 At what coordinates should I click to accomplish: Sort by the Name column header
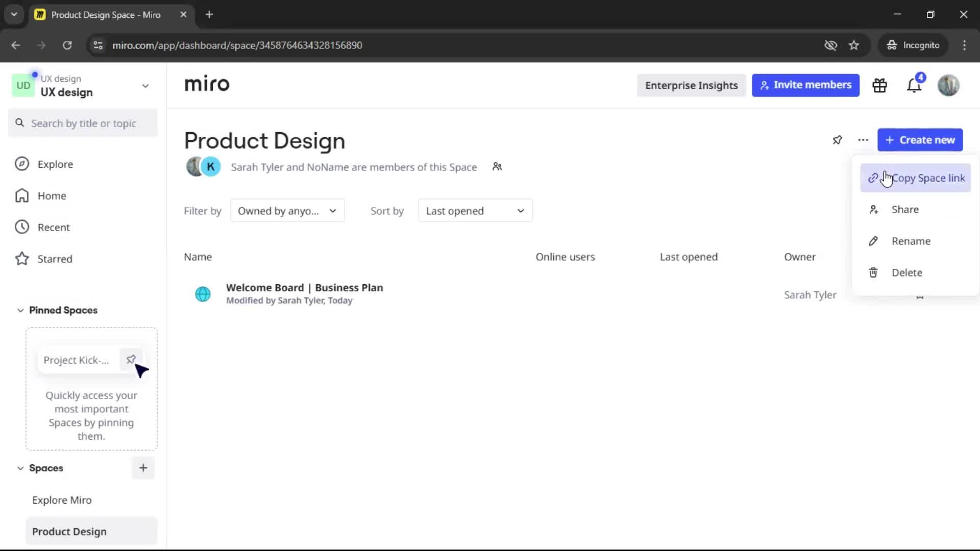pos(198,257)
